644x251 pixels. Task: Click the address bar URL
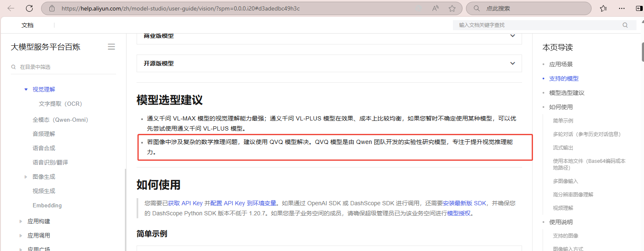(181, 8)
